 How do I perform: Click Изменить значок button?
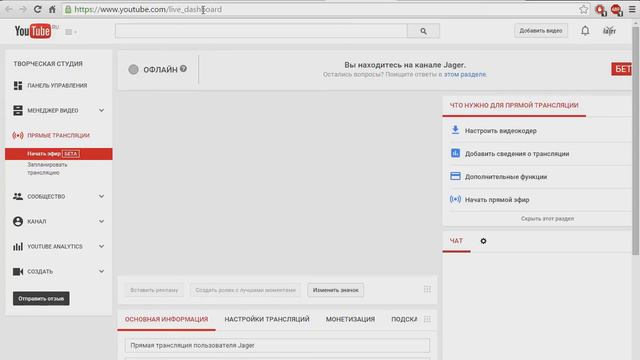(336, 290)
